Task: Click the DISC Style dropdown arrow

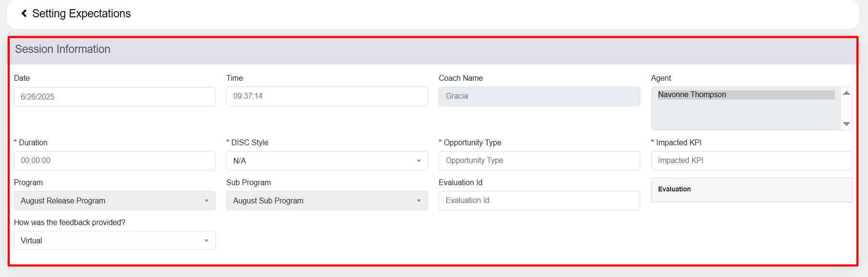Action: [x=418, y=161]
